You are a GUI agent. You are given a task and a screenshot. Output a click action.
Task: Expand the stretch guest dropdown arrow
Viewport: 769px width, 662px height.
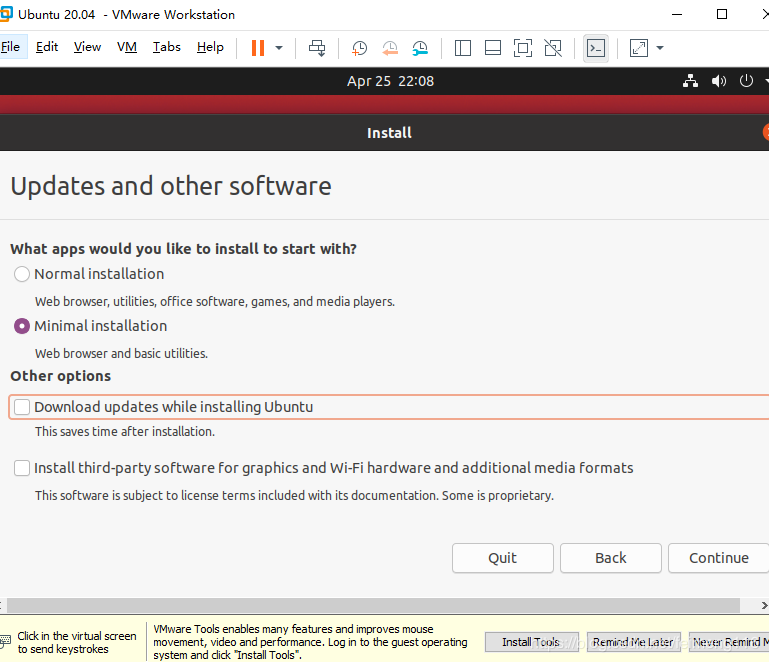click(x=660, y=48)
